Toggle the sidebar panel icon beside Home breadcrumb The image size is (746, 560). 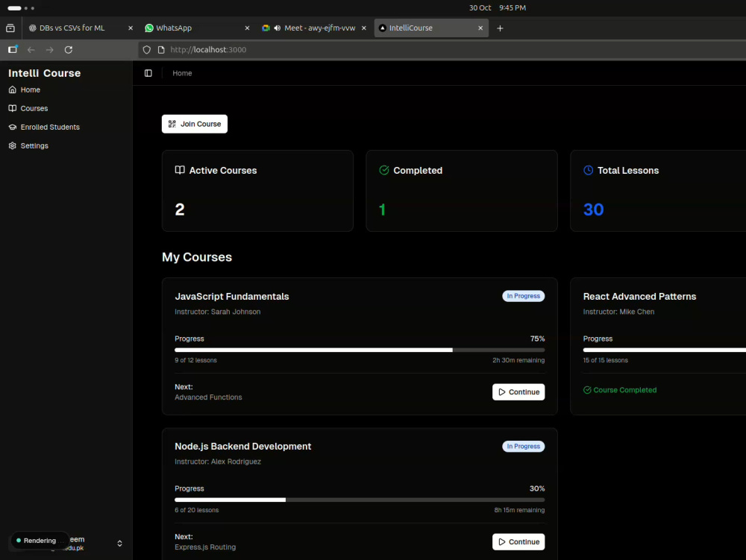click(x=148, y=73)
